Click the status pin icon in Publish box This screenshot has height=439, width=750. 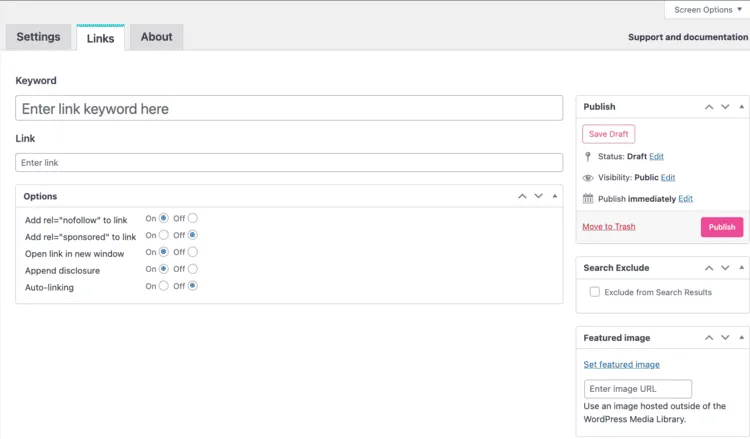click(x=588, y=156)
